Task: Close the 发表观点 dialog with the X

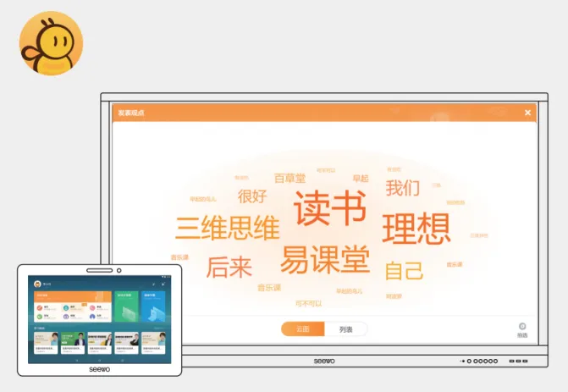Action: [x=527, y=113]
